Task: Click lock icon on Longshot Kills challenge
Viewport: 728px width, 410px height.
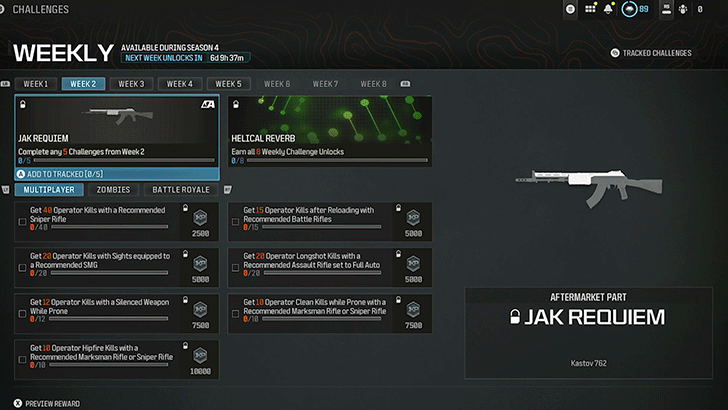Action: 398,254
